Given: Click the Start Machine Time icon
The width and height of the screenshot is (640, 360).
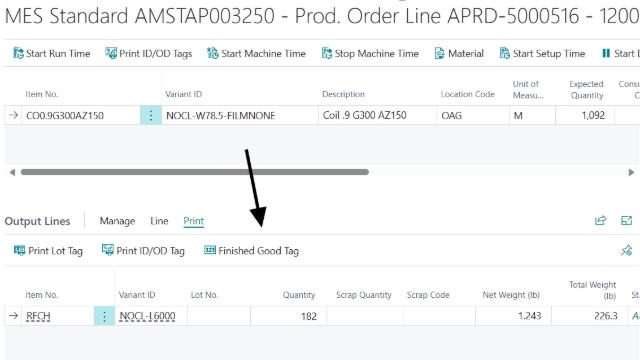Looking at the screenshot, I should [x=213, y=53].
